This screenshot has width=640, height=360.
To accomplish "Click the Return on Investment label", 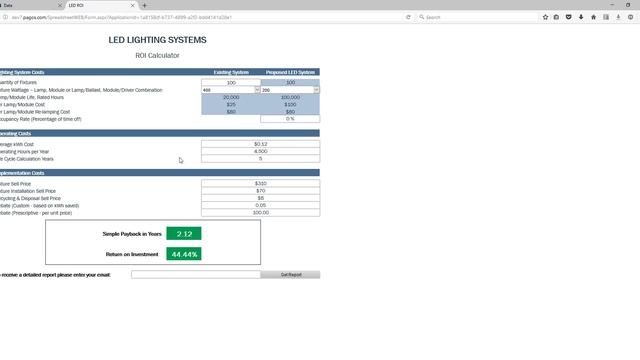I will tap(132, 254).
